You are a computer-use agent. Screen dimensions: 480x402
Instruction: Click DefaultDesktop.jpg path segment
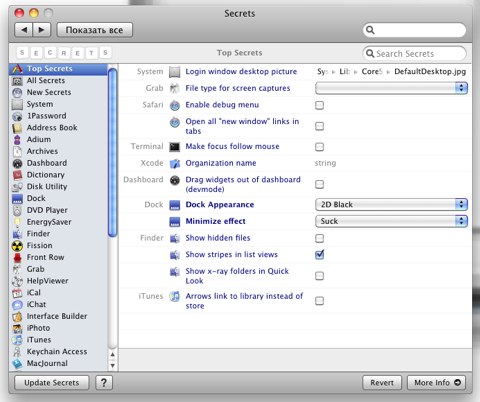tap(430, 71)
